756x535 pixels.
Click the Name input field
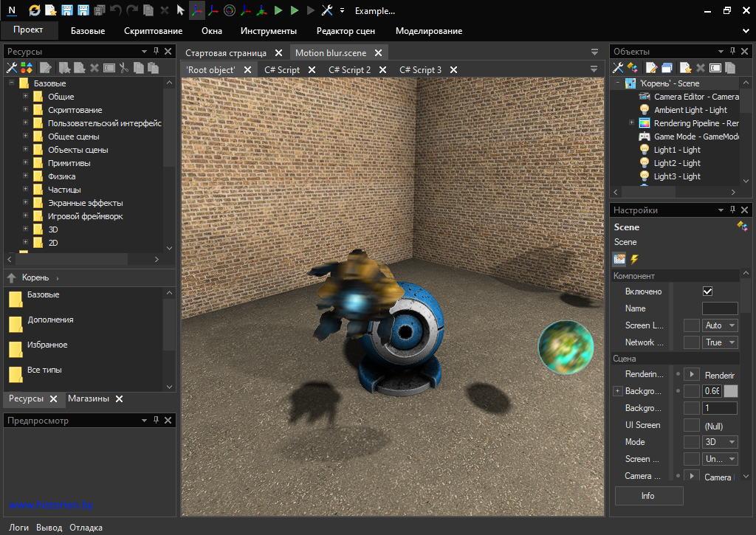[719, 308]
